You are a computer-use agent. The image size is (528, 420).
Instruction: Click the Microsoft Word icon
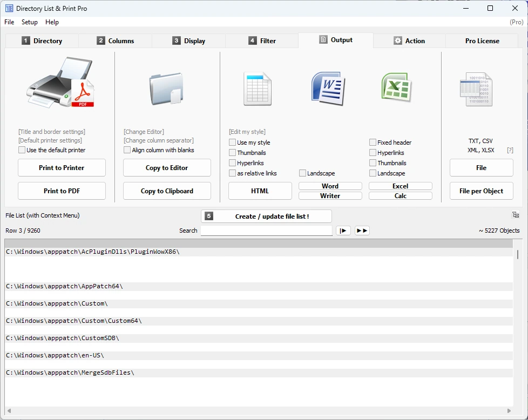(x=328, y=88)
